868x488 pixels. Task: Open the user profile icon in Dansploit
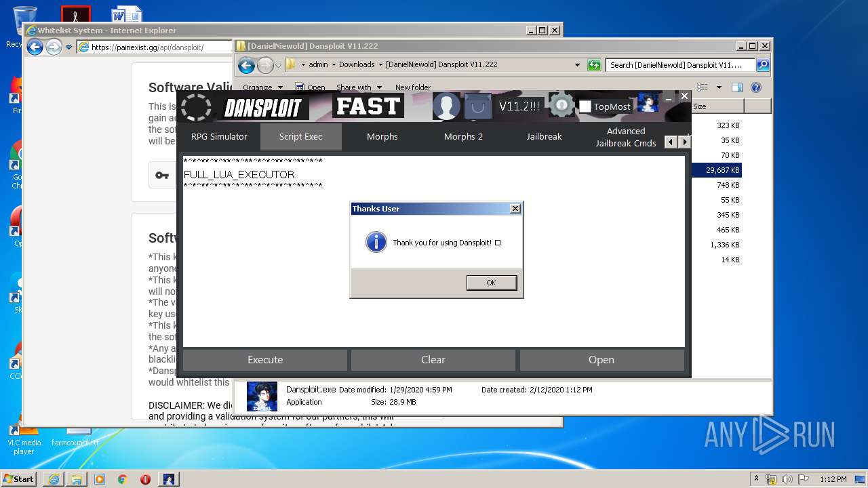(446, 106)
